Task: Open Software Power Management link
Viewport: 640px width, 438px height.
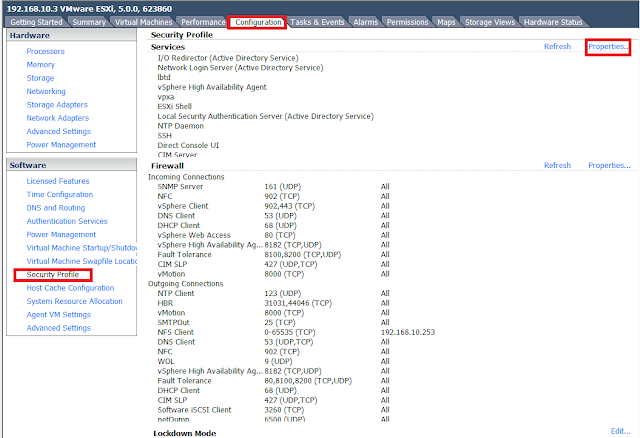Action: pyautogui.click(x=61, y=235)
